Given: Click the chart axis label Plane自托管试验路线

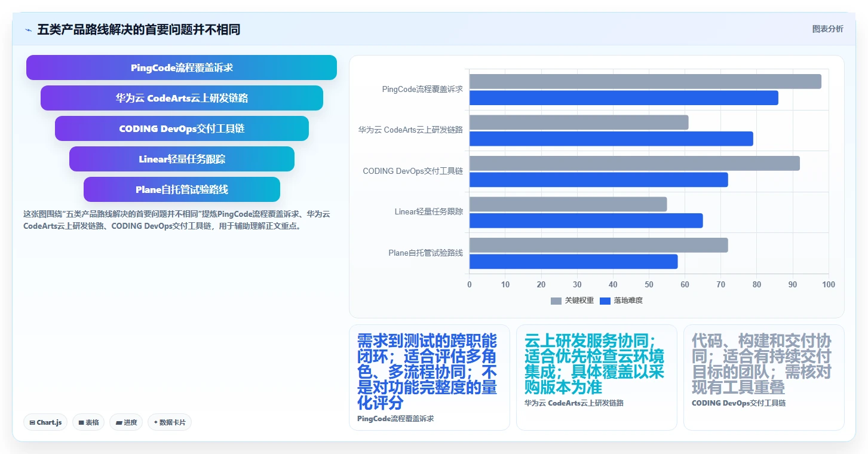Looking at the screenshot, I should [x=425, y=253].
